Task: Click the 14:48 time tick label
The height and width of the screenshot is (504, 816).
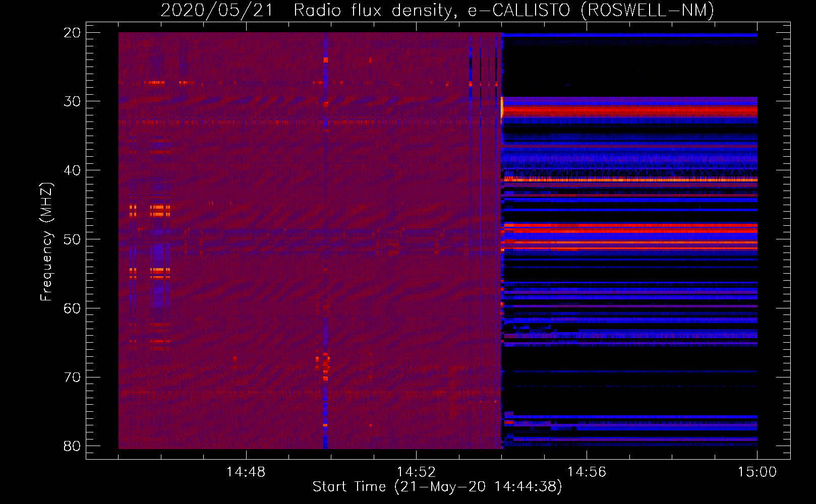Action: point(246,472)
